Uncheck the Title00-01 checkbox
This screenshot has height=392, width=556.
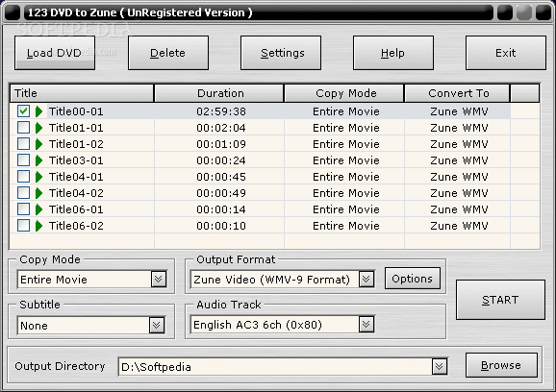pos(23,111)
